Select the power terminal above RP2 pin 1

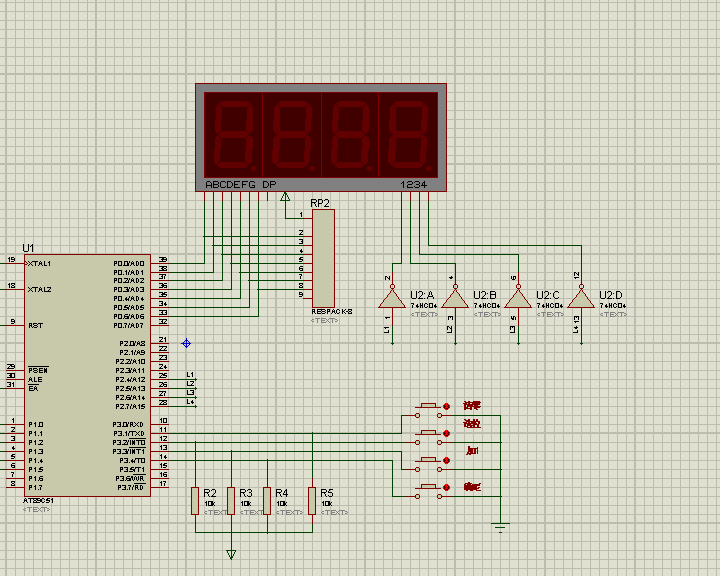285,197
